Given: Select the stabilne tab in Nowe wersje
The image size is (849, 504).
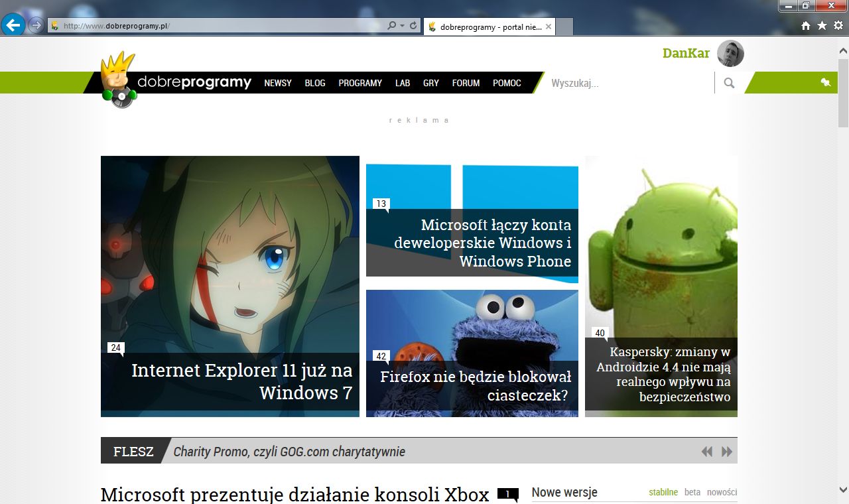Looking at the screenshot, I should 663,493.
